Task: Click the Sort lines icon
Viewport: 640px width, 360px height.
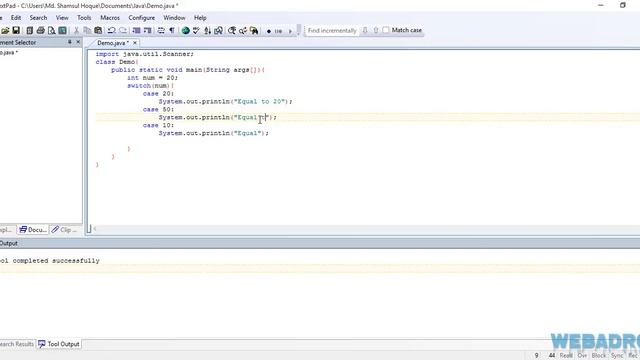Action: (x=207, y=31)
